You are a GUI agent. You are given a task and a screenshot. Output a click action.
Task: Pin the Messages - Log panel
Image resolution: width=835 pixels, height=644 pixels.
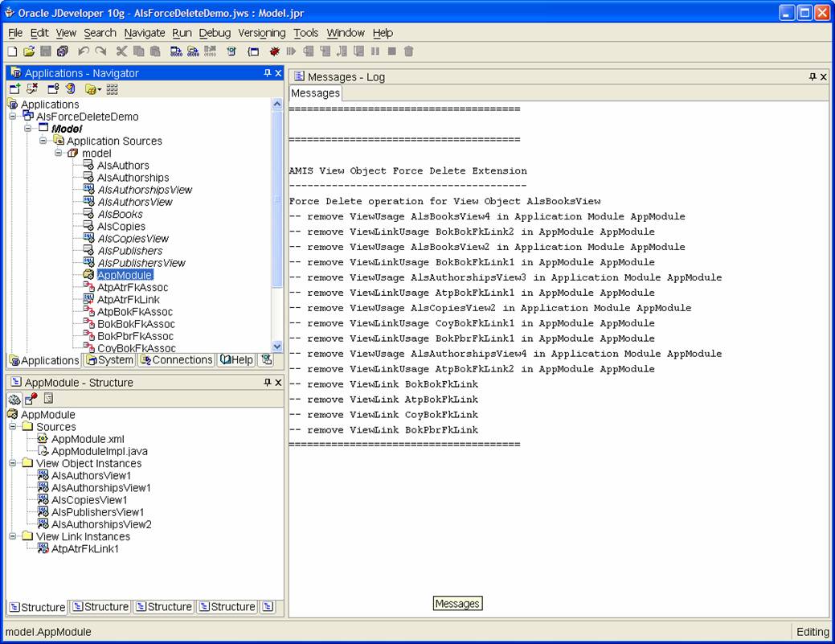pyautogui.click(x=812, y=76)
